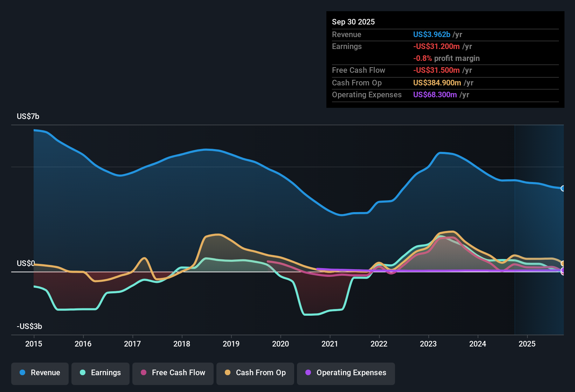Click the 2015 x-axis label
Image resolution: width=575 pixels, height=392 pixels.
click(x=34, y=344)
